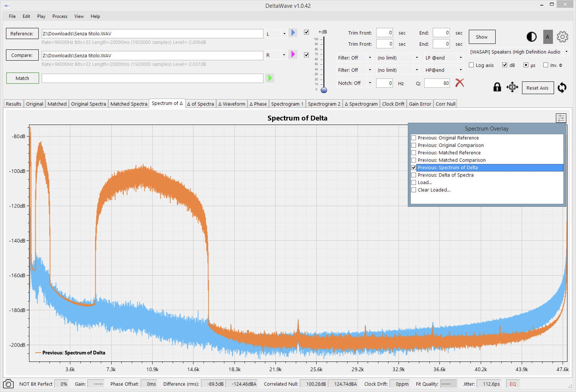Click the Show button
576x392 pixels.
482,37
